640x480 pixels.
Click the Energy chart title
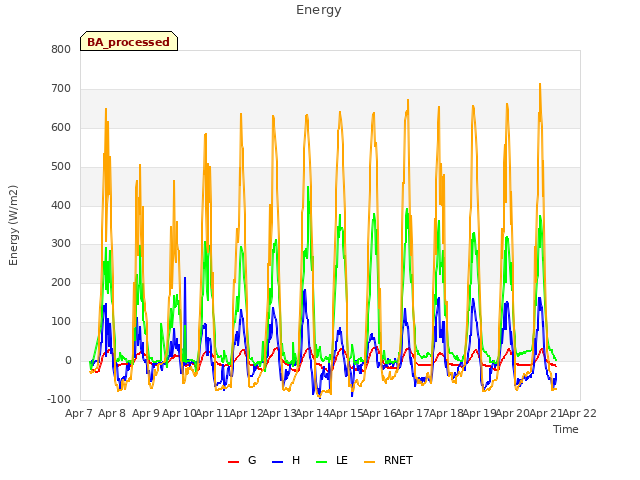tap(318, 10)
